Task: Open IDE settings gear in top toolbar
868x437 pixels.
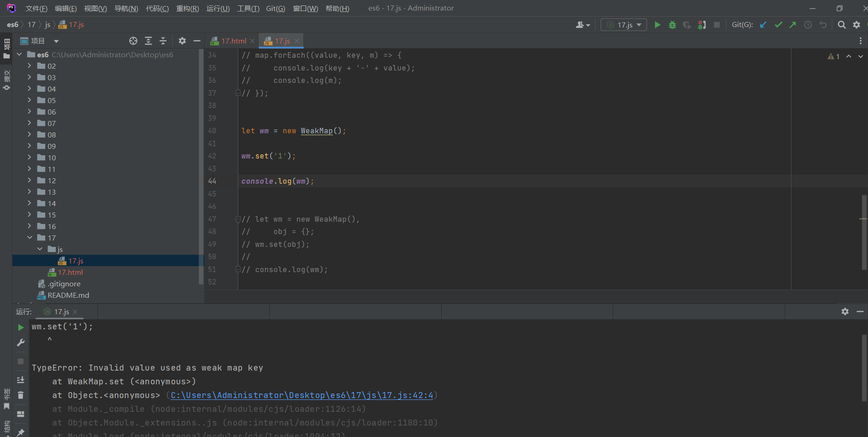Action: [857, 25]
